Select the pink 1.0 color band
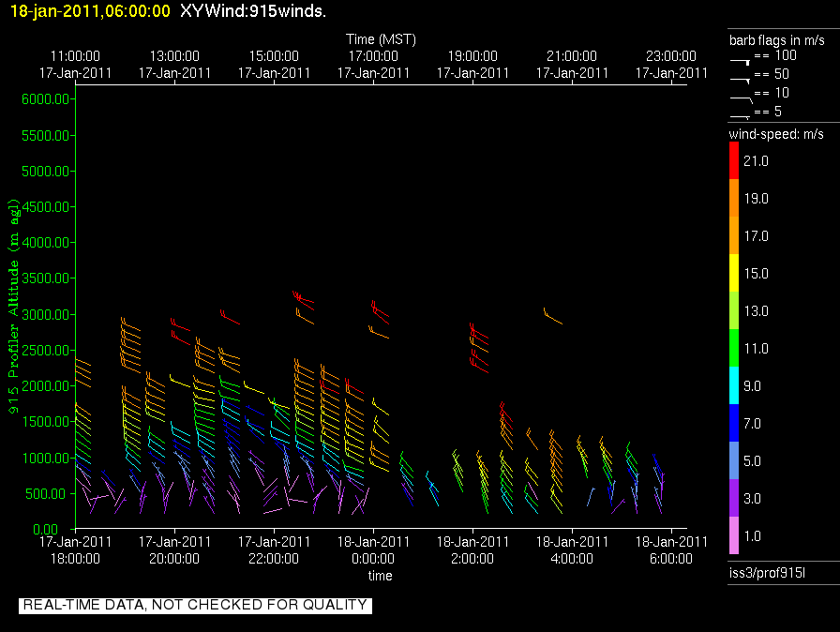This screenshot has height=632, width=840. (x=734, y=535)
